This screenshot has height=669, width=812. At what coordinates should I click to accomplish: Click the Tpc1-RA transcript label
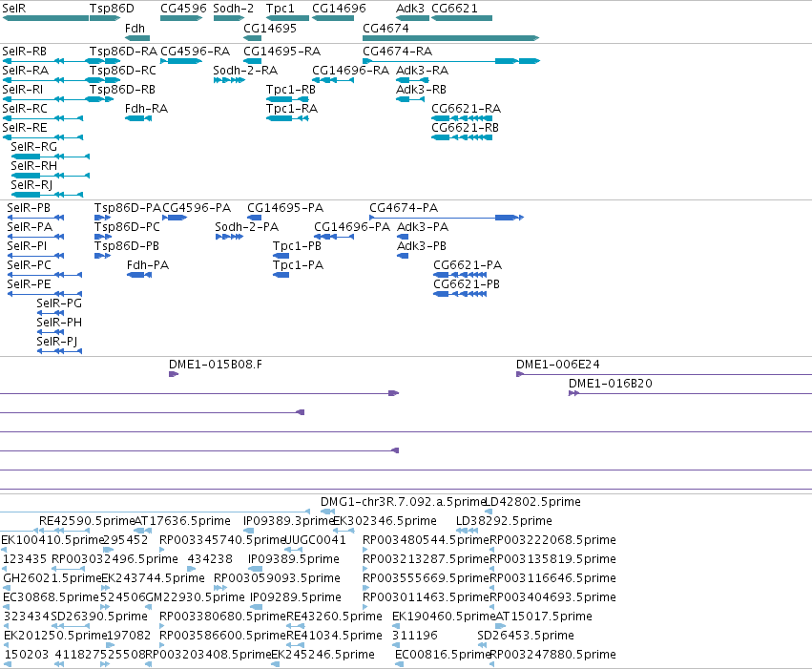pyautogui.click(x=292, y=109)
